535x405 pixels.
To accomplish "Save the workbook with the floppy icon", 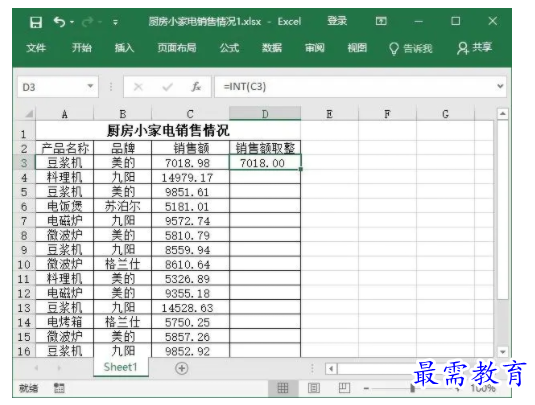I will [x=36, y=23].
